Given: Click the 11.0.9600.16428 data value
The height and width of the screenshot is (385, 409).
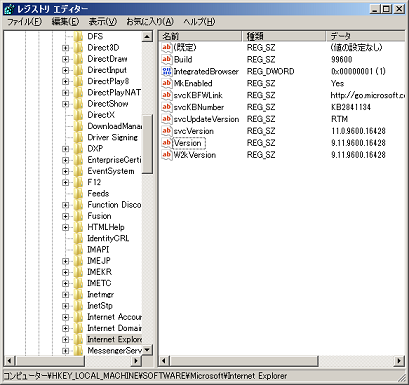Looking at the screenshot, I should pos(358,131).
